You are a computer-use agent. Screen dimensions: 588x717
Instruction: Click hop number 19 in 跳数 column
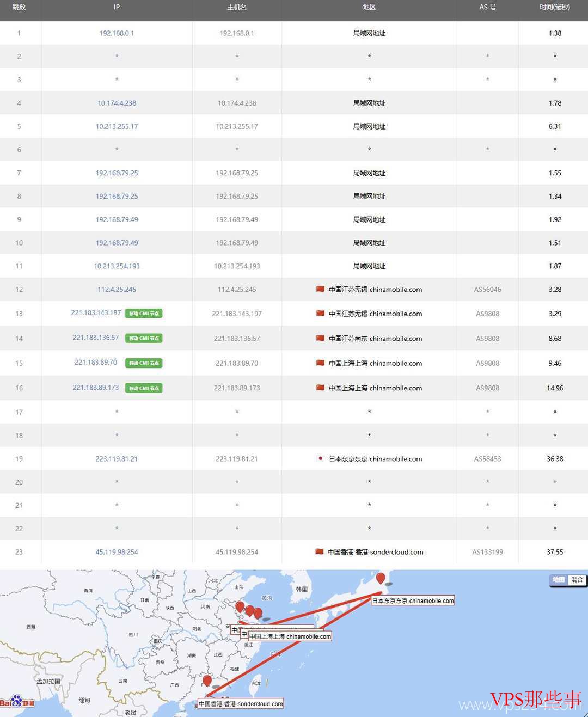(x=19, y=459)
